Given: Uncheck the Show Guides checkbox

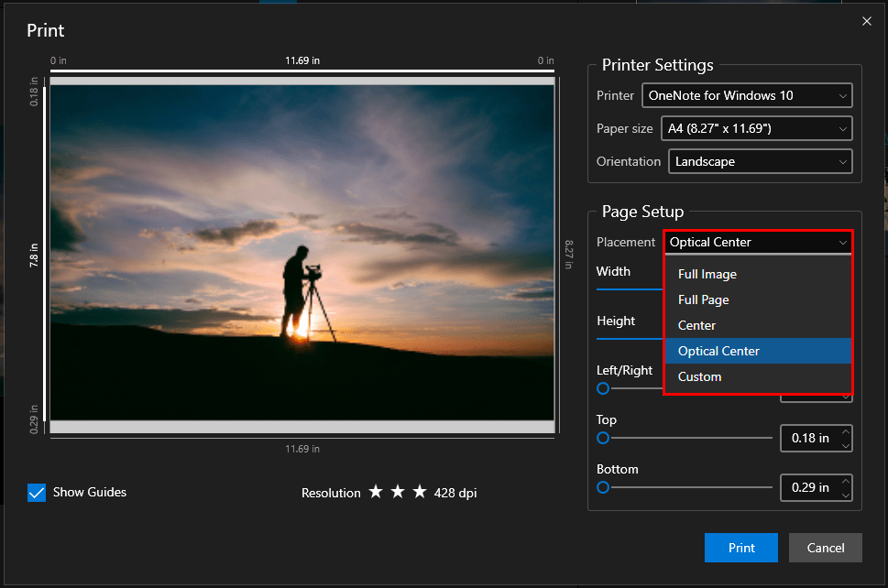Looking at the screenshot, I should [37, 493].
